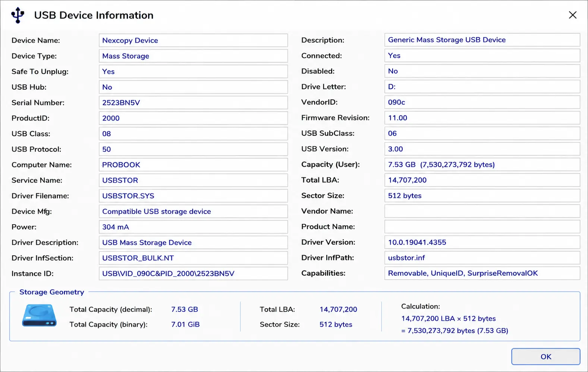Click the USB trident icon in title bar
The width and height of the screenshot is (588, 372).
18,15
